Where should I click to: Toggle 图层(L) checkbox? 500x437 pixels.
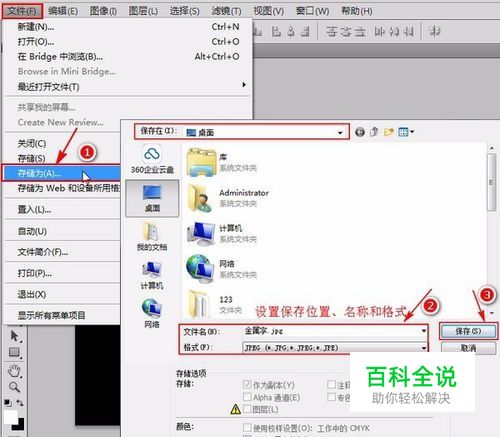click(x=247, y=409)
